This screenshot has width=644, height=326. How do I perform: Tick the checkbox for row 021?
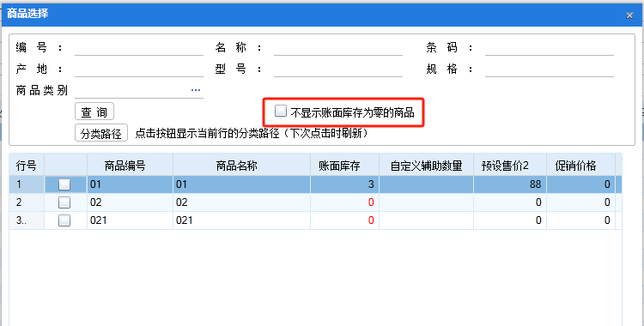[x=64, y=220]
